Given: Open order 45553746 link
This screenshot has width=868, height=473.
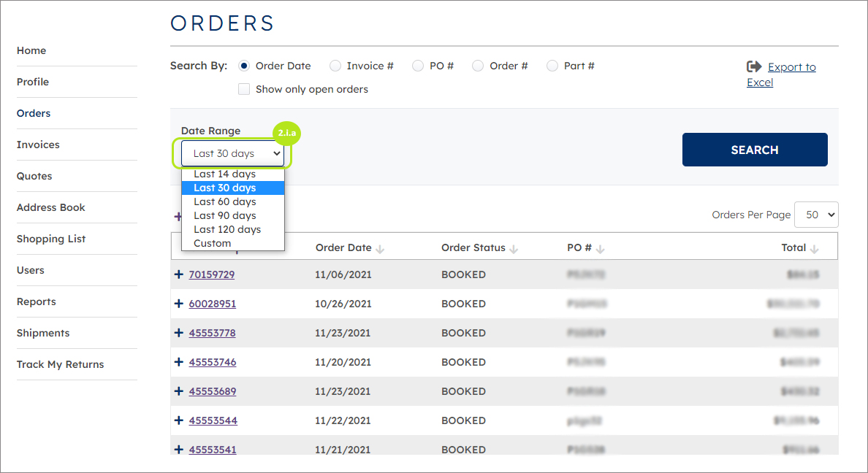Looking at the screenshot, I should 213,362.
